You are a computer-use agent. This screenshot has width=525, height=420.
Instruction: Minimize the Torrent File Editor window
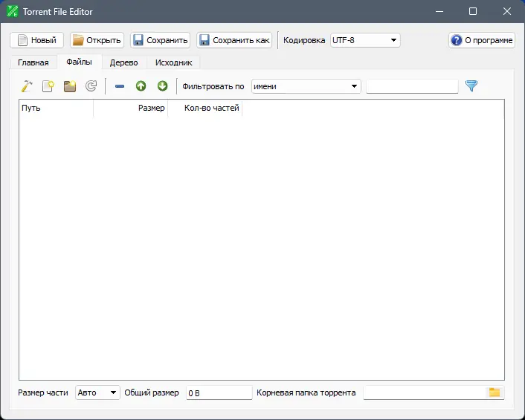(439, 11)
